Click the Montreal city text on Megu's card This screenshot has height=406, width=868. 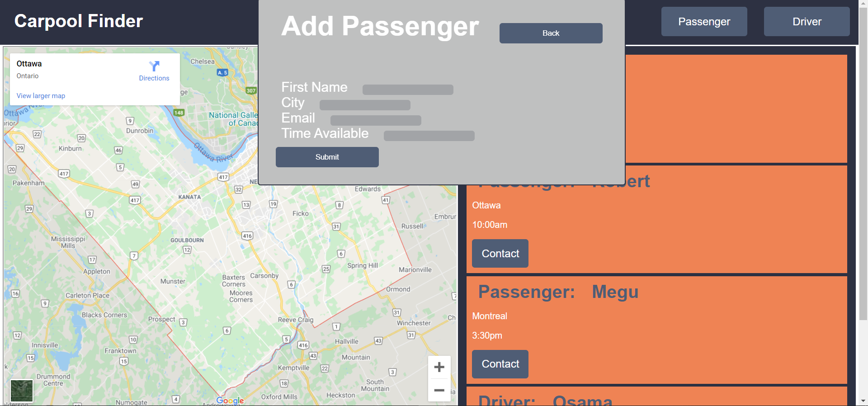coord(490,316)
